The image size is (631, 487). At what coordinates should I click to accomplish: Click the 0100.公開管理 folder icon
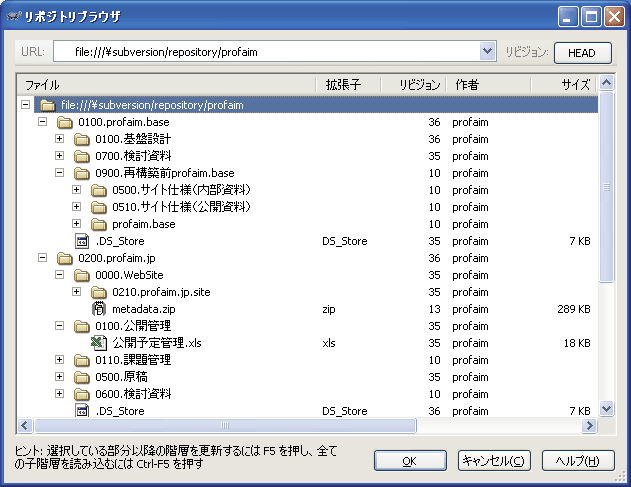coord(82,326)
